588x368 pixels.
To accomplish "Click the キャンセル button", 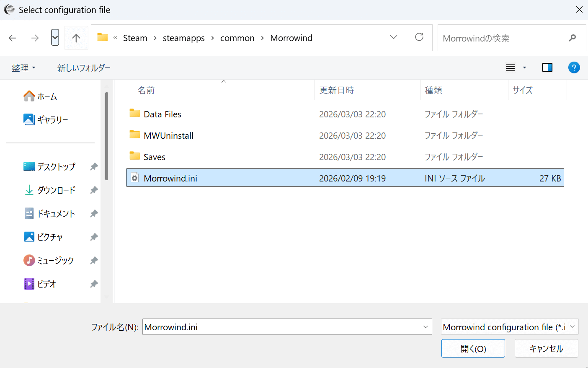I will (546, 348).
